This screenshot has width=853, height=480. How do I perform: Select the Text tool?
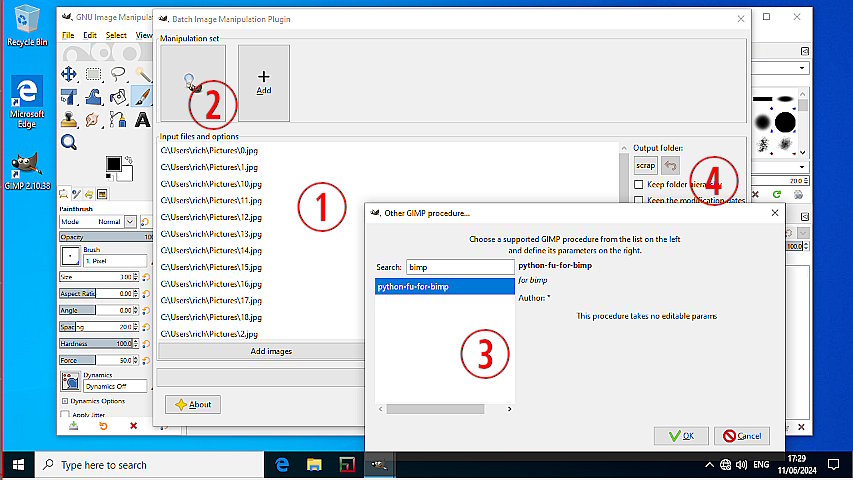(143, 119)
